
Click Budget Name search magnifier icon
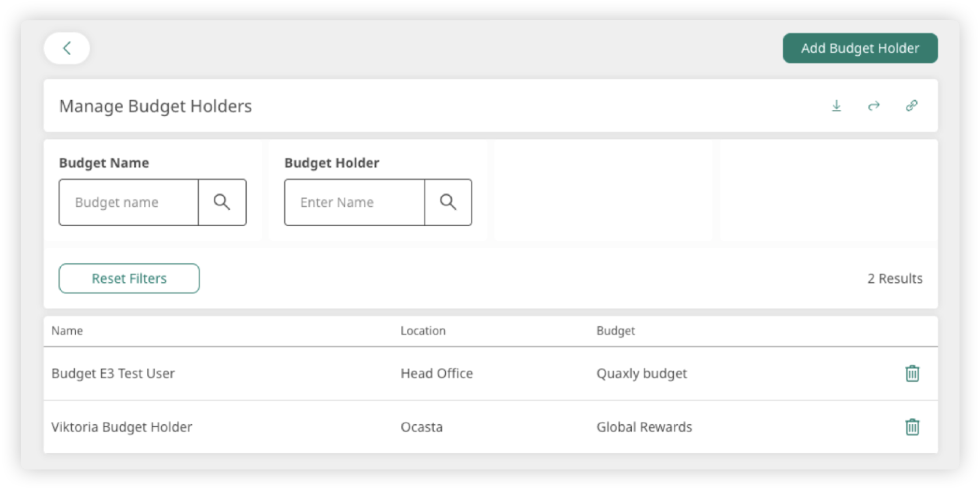point(222,202)
